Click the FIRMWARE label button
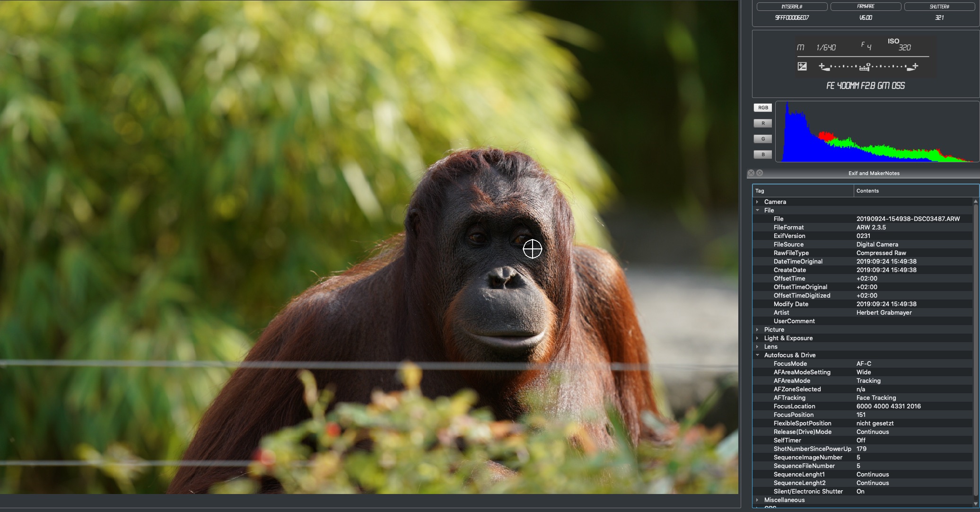The width and height of the screenshot is (980, 512). coord(866,7)
